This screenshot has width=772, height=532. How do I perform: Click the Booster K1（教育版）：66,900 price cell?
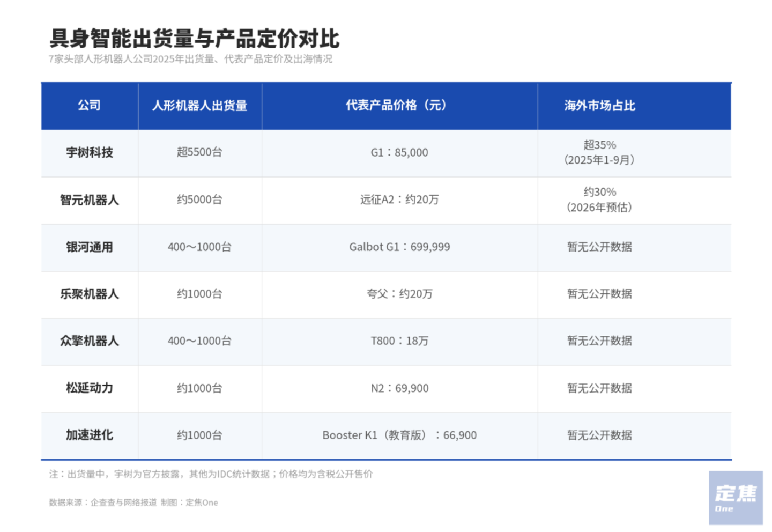pyautogui.click(x=399, y=435)
